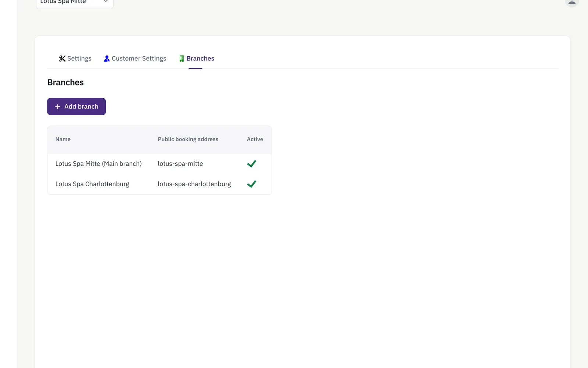Switch to the Customer Settings tab
The image size is (588, 368).
click(135, 59)
